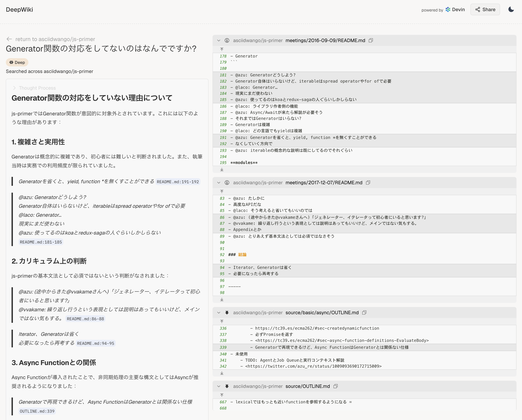This screenshot has width=522, height=420.
Task: Open DeepWiki home logo
Action: coord(19,9)
